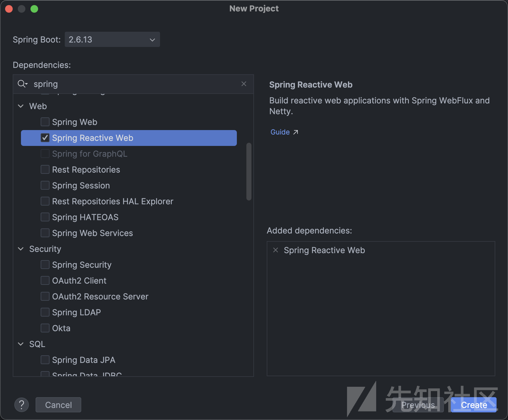Click the SQL category heading text

[x=37, y=344]
